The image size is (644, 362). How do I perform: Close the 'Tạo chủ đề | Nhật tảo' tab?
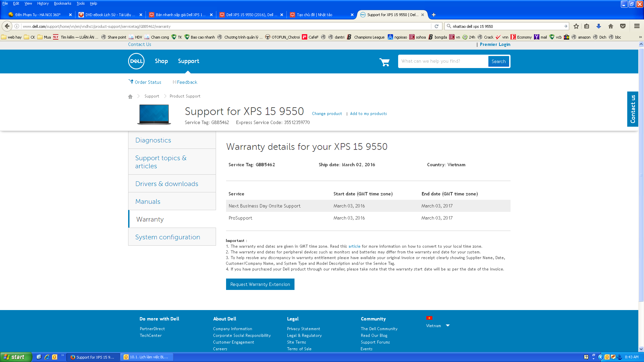352,15
